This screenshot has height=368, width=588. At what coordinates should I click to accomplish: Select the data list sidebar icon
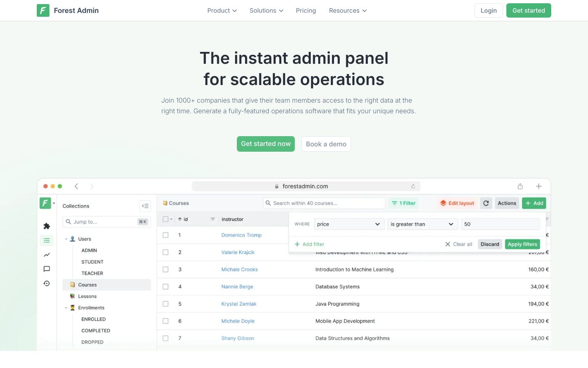pos(47,240)
